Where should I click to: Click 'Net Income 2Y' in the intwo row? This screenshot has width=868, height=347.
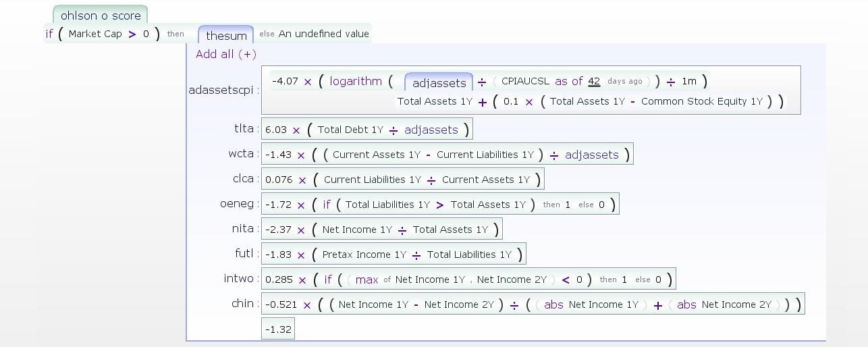coord(512,279)
